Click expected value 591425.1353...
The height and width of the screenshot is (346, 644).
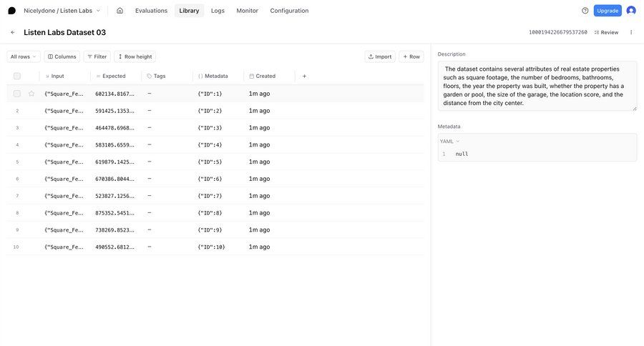pyautogui.click(x=115, y=111)
